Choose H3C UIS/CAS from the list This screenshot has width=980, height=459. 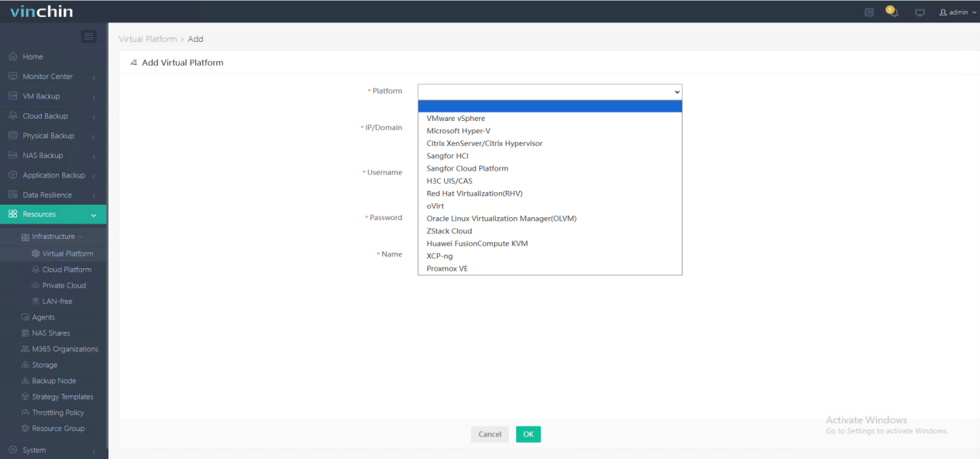(550, 181)
